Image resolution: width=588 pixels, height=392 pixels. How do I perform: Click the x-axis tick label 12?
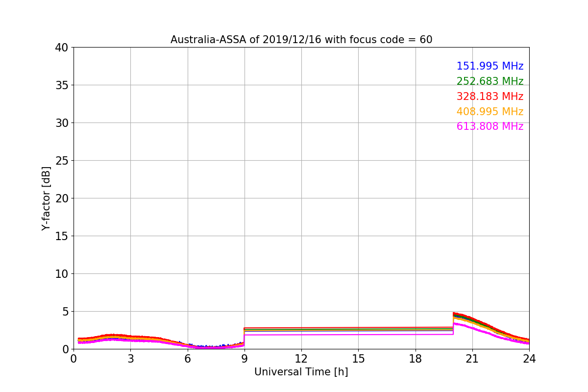[x=301, y=359]
